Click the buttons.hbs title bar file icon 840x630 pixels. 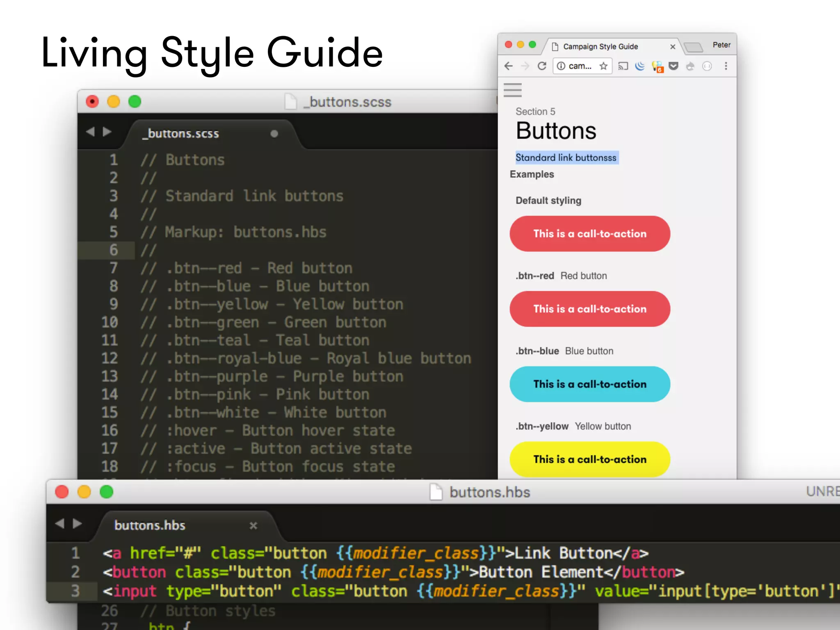click(x=436, y=492)
